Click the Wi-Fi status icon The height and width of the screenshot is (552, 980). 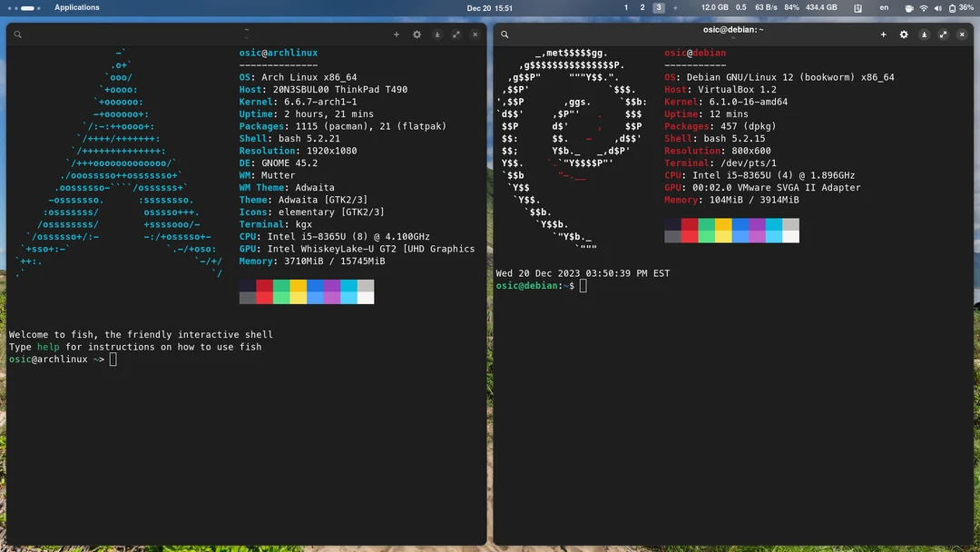tap(924, 7)
